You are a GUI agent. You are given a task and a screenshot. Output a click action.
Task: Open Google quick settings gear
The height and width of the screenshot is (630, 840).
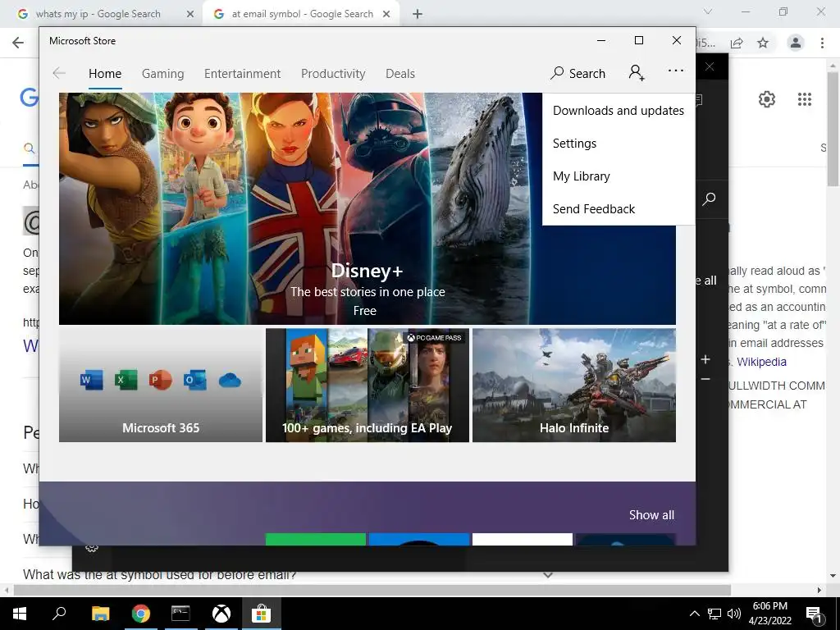(767, 99)
